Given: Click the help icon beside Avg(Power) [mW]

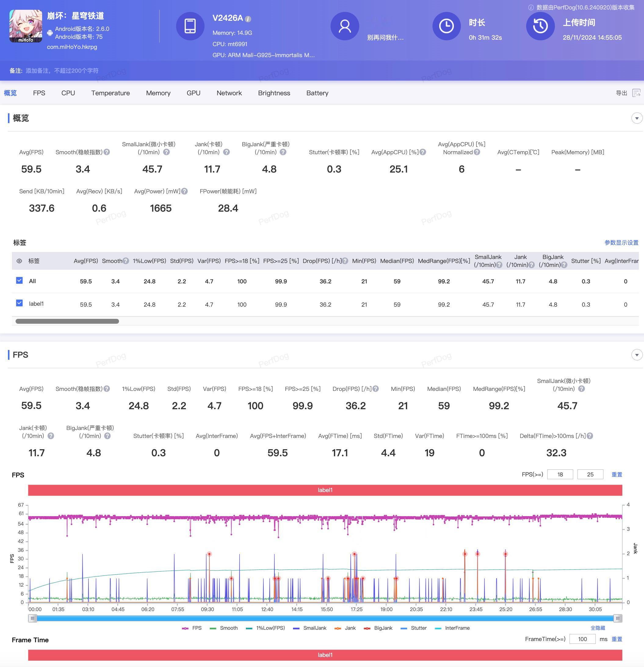Looking at the screenshot, I should point(184,191).
